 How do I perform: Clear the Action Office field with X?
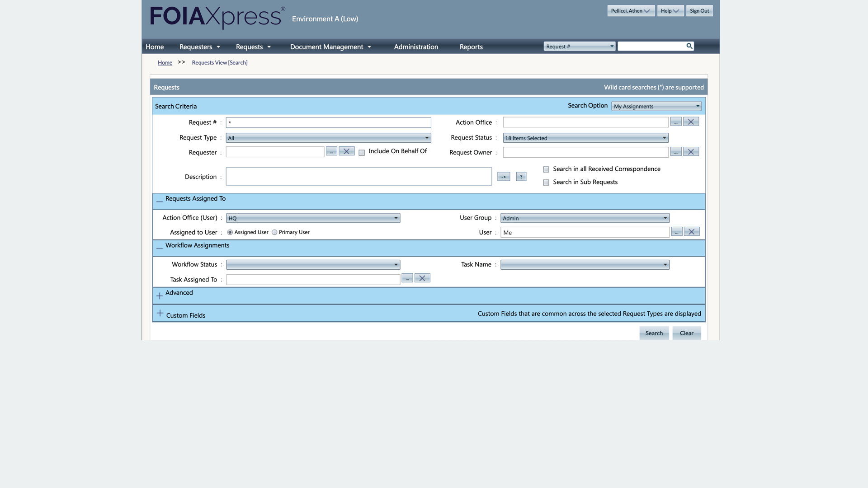click(691, 122)
